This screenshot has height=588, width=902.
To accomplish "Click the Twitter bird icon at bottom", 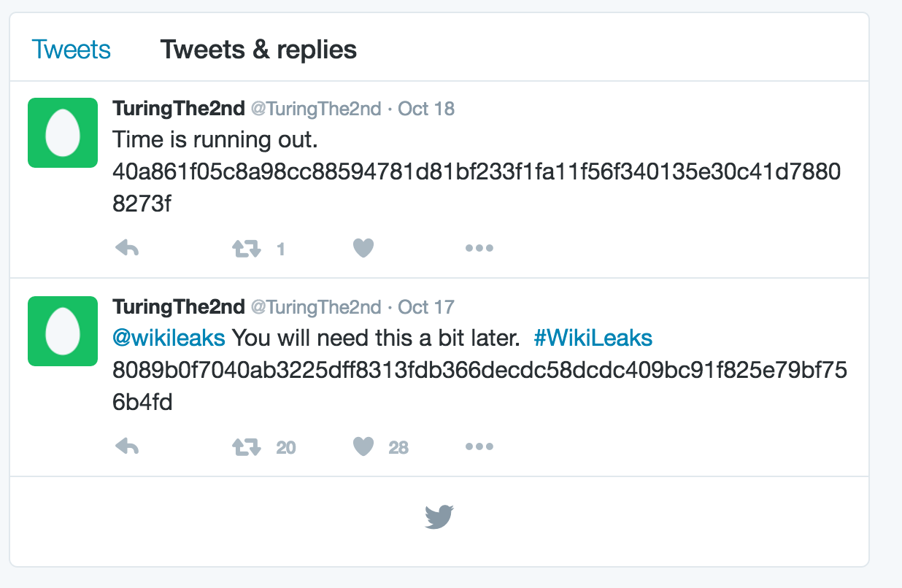I will click(439, 517).
